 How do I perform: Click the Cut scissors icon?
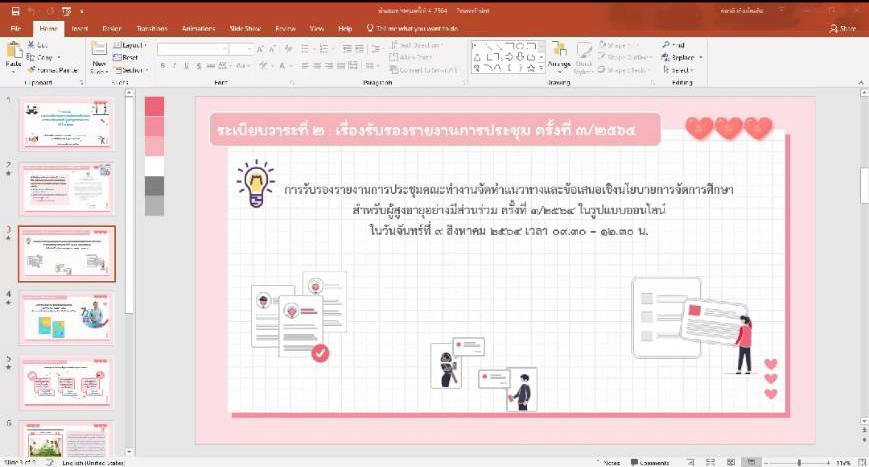tap(32, 45)
